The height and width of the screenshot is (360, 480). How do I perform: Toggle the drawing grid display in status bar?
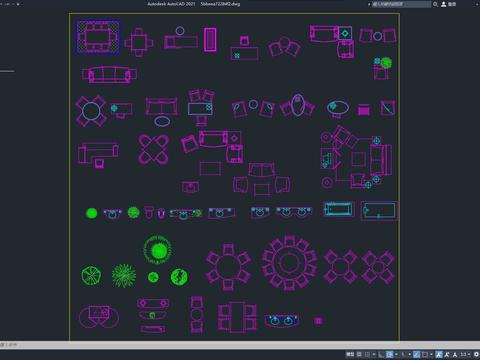coord(359,354)
